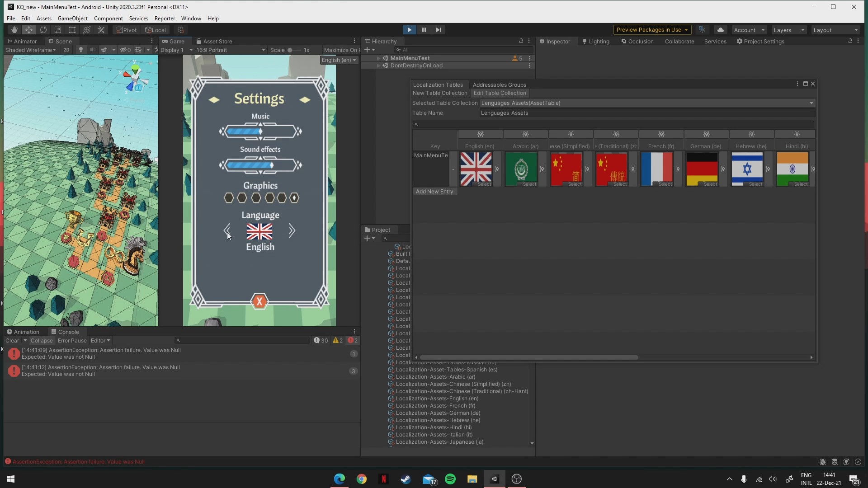
Task: Toggle scene lighting bulb button
Action: point(81,50)
